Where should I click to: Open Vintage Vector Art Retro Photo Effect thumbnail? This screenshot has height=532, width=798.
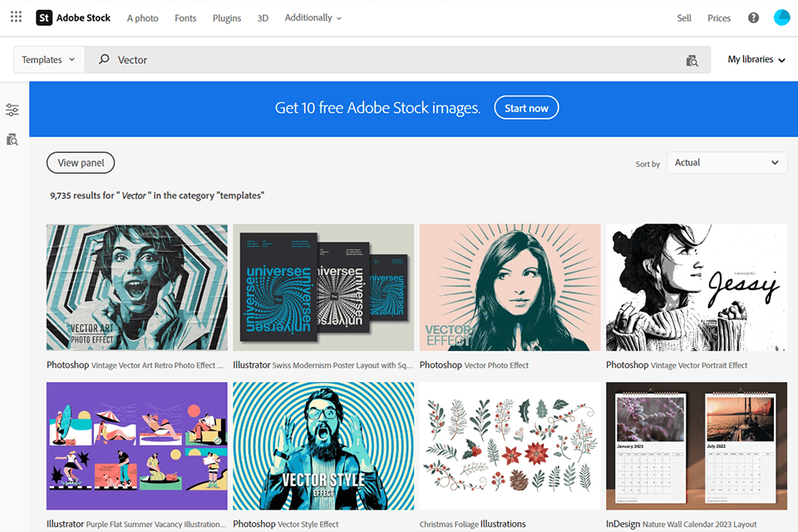tap(137, 287)
